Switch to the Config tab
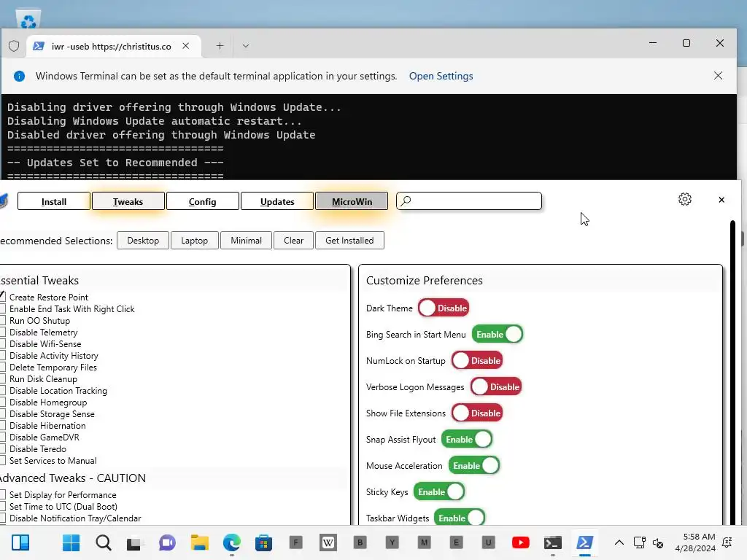This screenshot has height=560, width=747. 203,201
